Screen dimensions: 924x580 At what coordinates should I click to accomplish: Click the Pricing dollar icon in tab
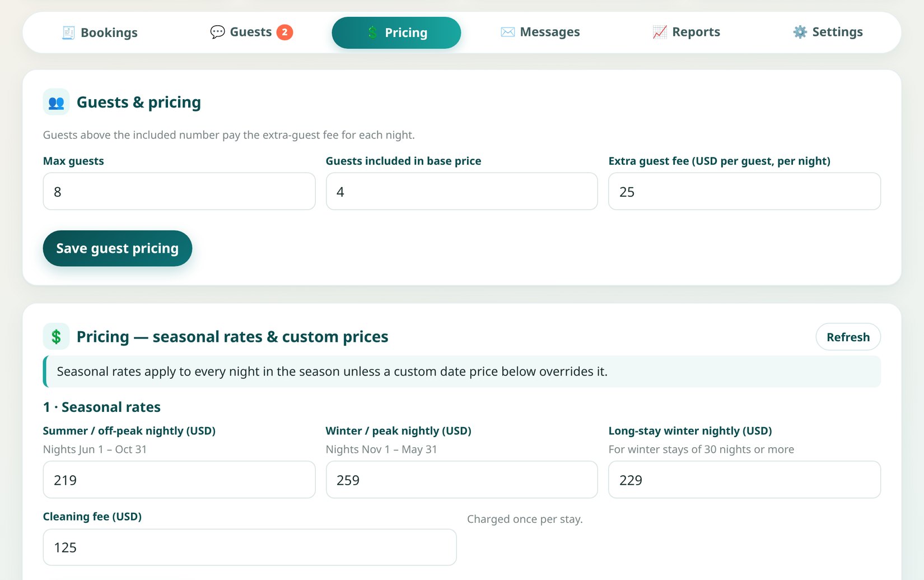click(x=372, y=33)
